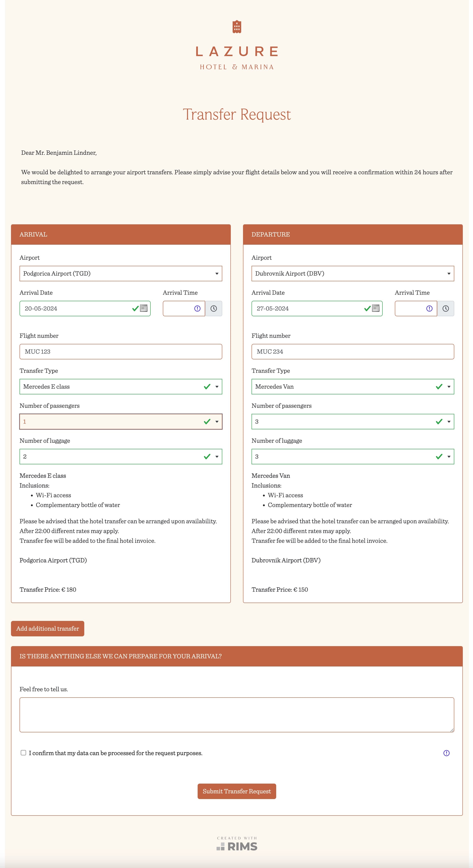Open the Podgorica Airport arrival dropdown

121,273
